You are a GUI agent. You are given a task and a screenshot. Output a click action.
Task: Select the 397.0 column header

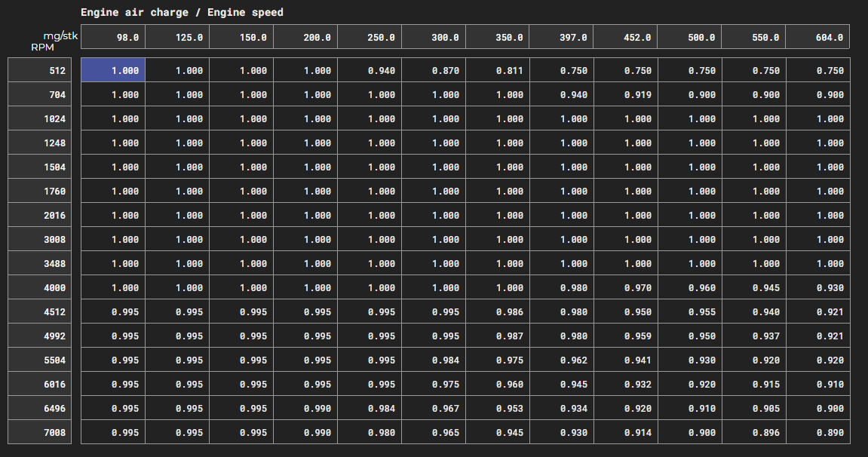561,37
